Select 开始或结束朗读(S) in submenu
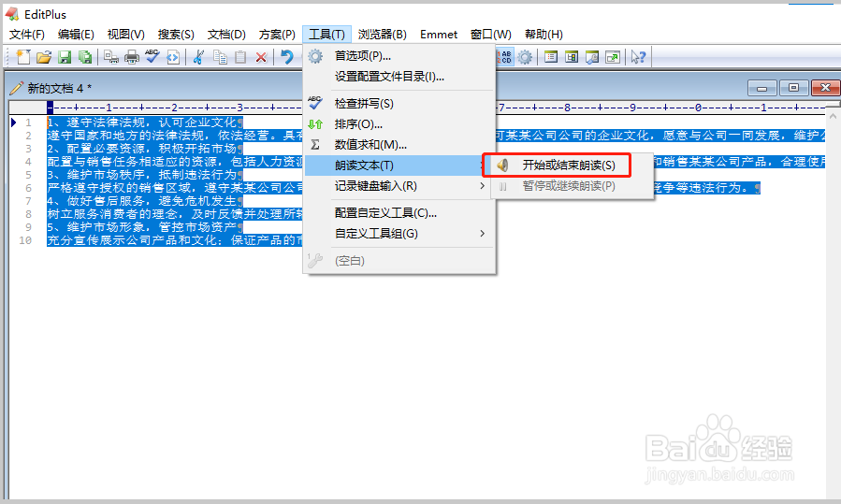Screen dimensions: 841x504 click(572, 166)
